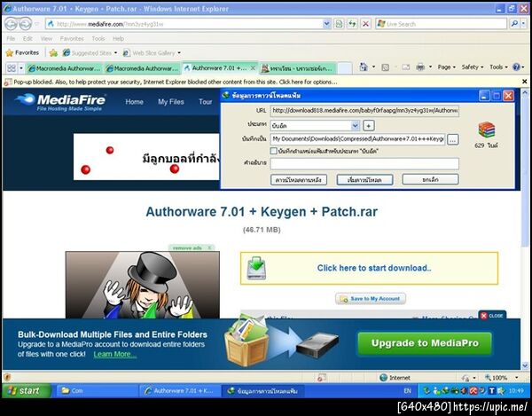Click the start download button in dialog
Viewport: 532px width, 416px height.
[364, 179]
